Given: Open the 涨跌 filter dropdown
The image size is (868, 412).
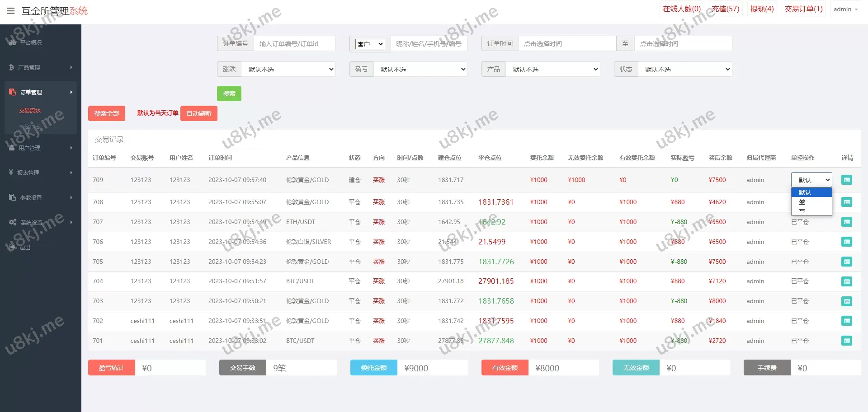Looking at the screenshot, I should coord(288,69).
